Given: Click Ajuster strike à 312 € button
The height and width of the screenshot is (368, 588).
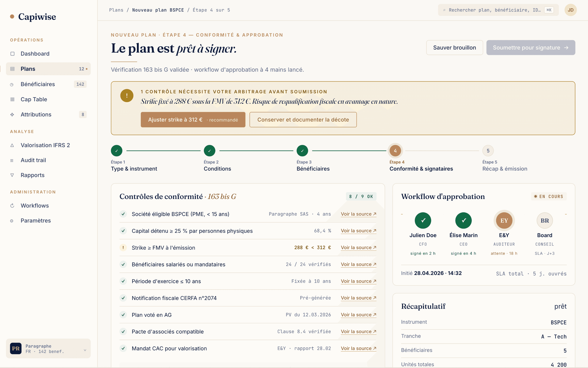Looking at the screenshot, I should (193, 119).
